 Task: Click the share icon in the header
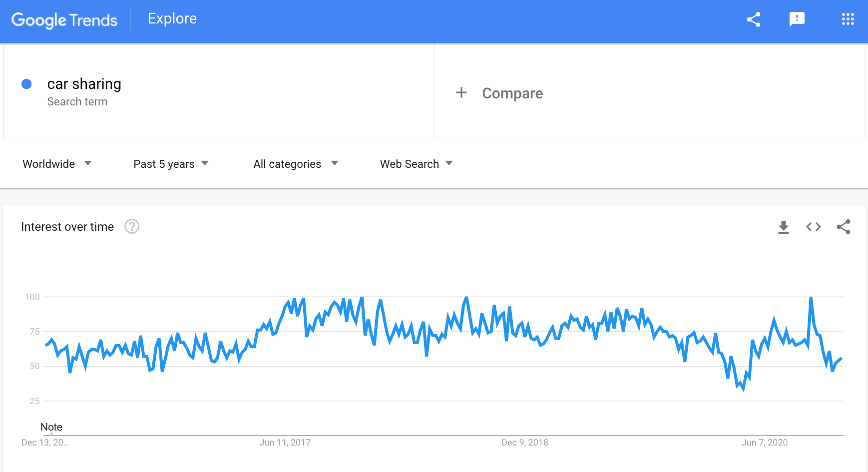pyautogui.click(x=754, y=19)
